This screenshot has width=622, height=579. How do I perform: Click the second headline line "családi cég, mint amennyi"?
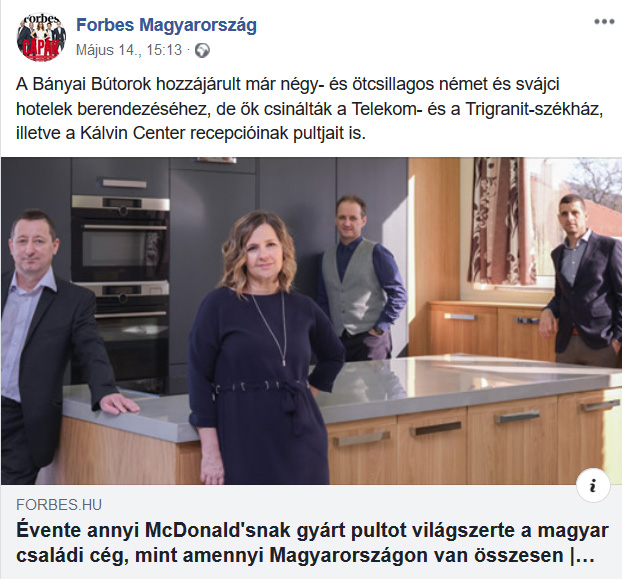click(140, 555)
